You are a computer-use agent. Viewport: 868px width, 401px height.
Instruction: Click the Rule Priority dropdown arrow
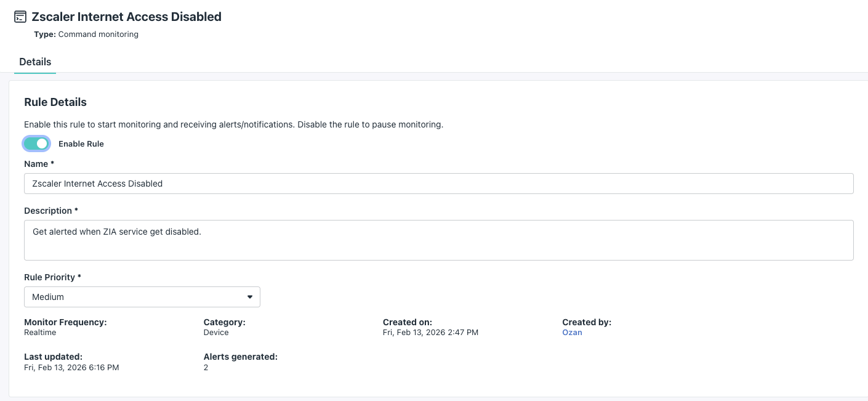pos(250,297)
